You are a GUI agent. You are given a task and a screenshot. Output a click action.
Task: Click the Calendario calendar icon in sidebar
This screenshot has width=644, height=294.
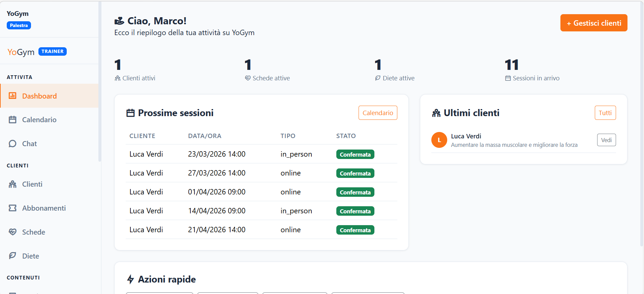coord(12,120)
